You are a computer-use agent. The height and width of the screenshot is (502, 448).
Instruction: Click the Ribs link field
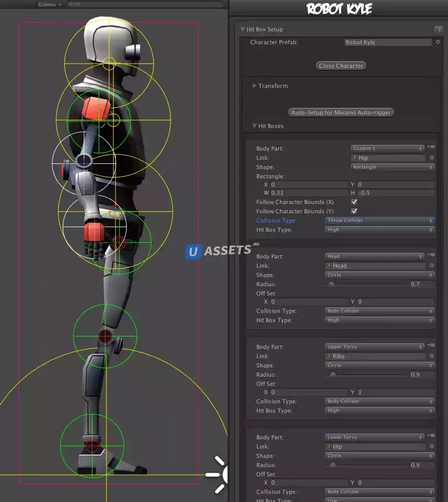pyautogui.click(x=376, y=356)
